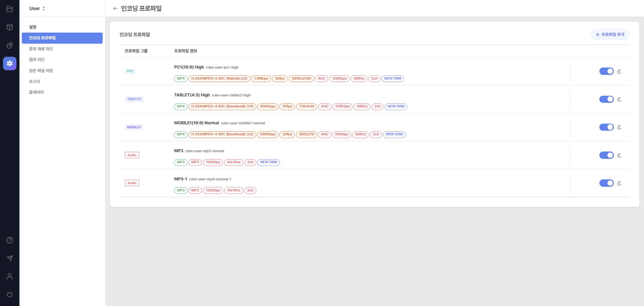Open 캡처 차단 settings menu
This screenshot has width=644, height=306.
pyautogui.click(x=37, y=60)
